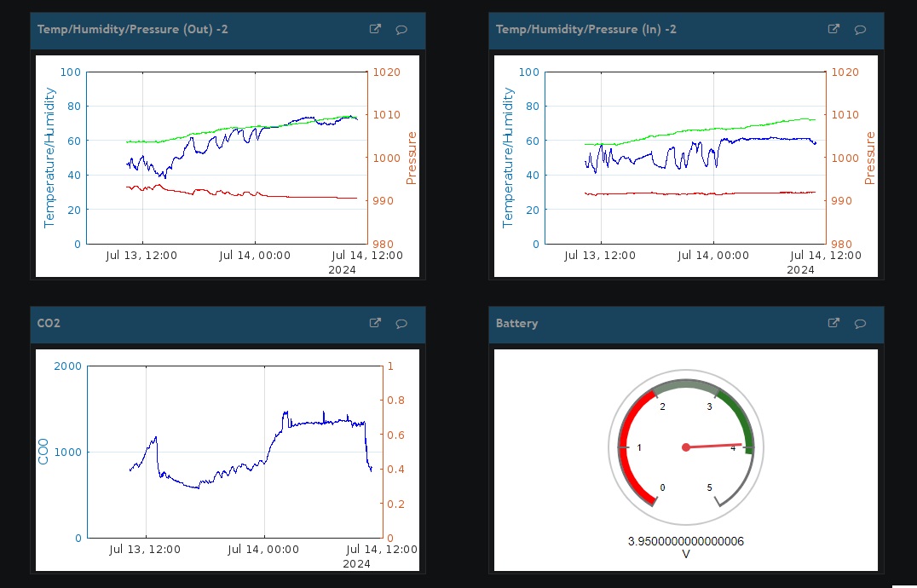Open the comment bubble on the outdoor panel
917x588 pixels.
point(401,30)
